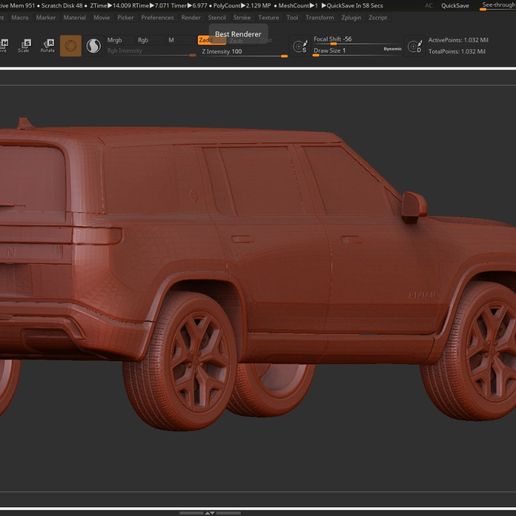This screenshot has width=516, height=516.
Task: Open the Zscript menu
Action: tap(378, 18)
